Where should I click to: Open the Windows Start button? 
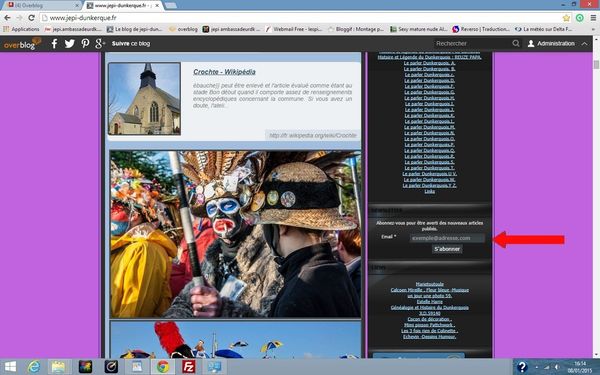(10, 367)
